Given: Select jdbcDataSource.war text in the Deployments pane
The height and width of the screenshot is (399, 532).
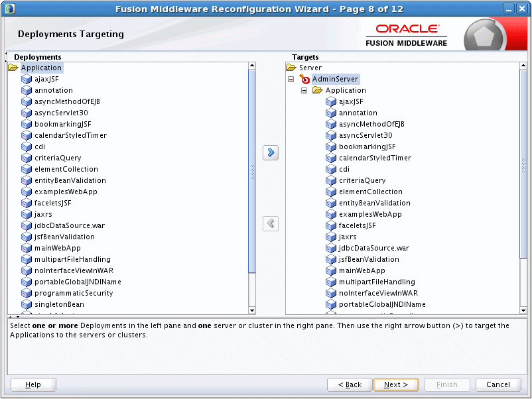Looking at the screenshot, I should [70, 225].
